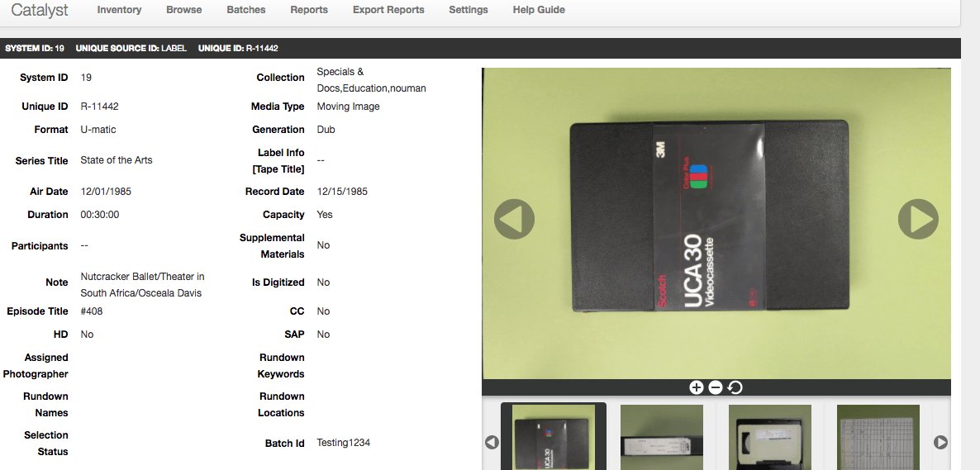Click Generation value Dub
The image size is (980, 470).
pyautogui.click(x=326, y=130)
